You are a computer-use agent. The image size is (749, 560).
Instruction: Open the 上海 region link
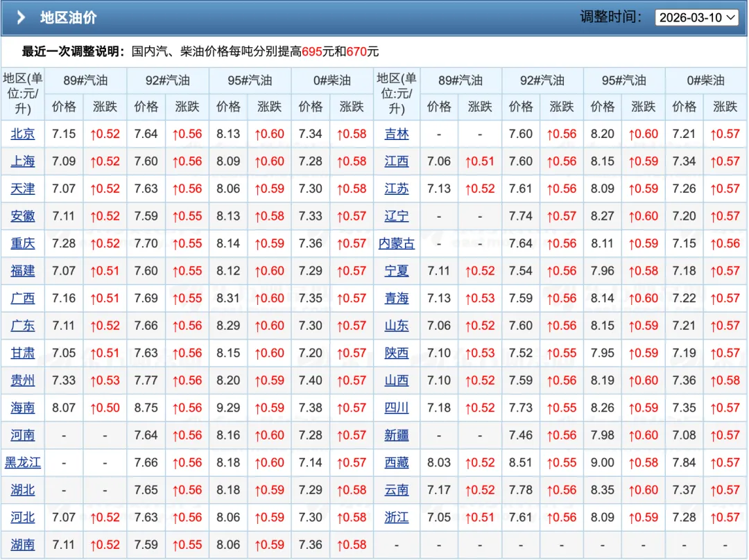pos(22,161)
